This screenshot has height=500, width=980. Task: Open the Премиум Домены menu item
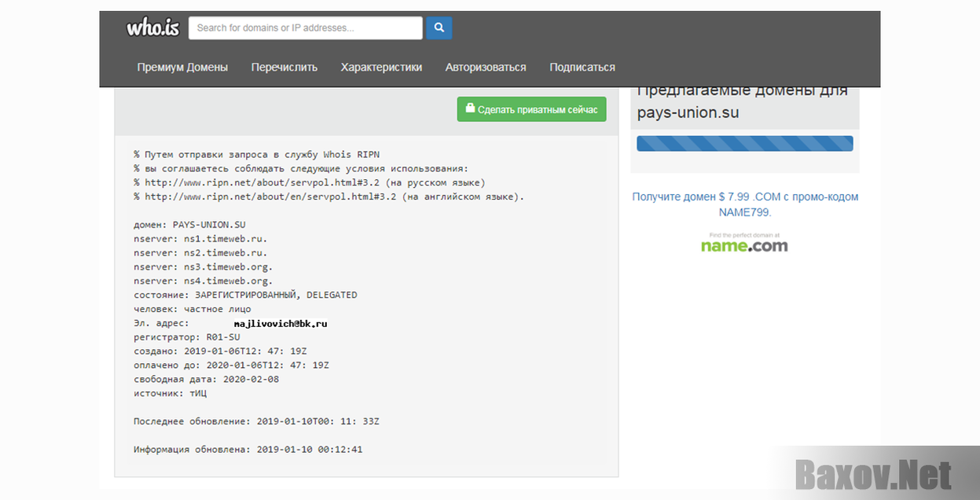tap(182, 68)
